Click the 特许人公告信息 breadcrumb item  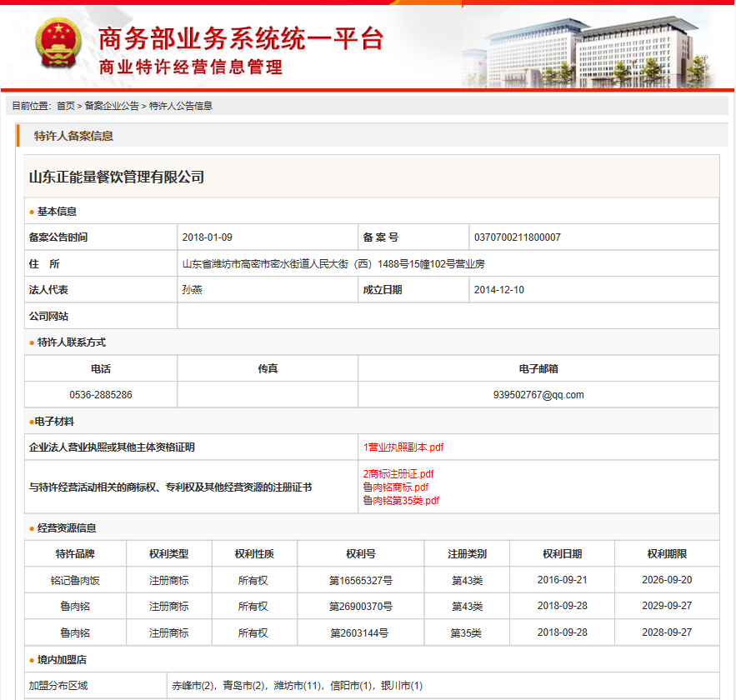pos(181,106)
